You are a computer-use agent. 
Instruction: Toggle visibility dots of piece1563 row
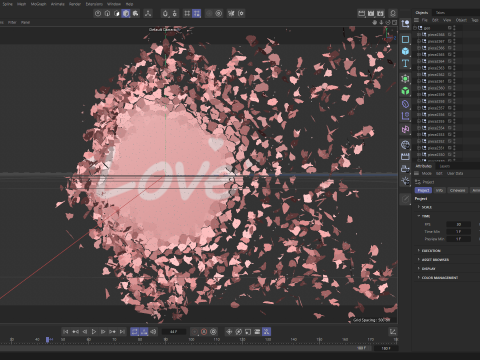454,68
